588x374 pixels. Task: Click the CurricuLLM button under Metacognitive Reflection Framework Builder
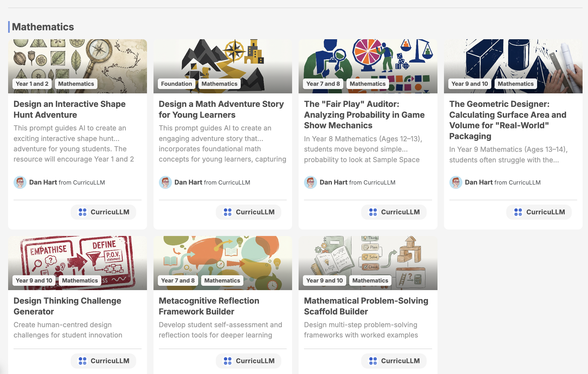[248, 361]
